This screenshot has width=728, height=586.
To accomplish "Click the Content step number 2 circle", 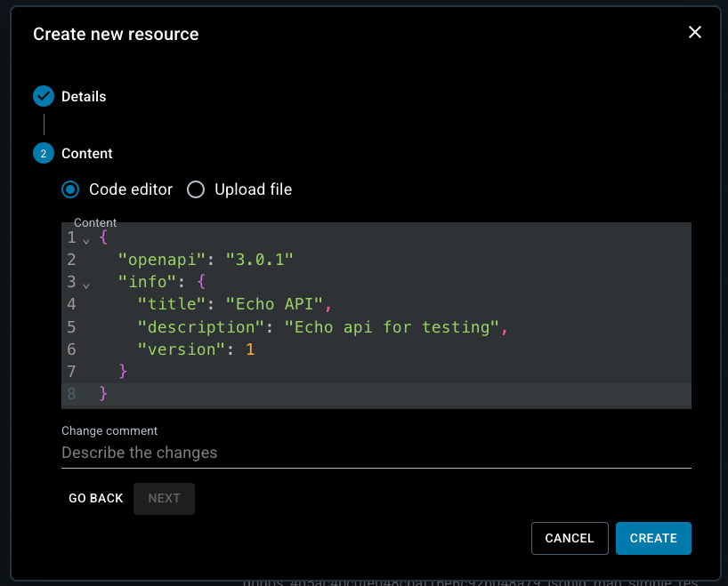I will pyautogui.click(x=43, y=153).
